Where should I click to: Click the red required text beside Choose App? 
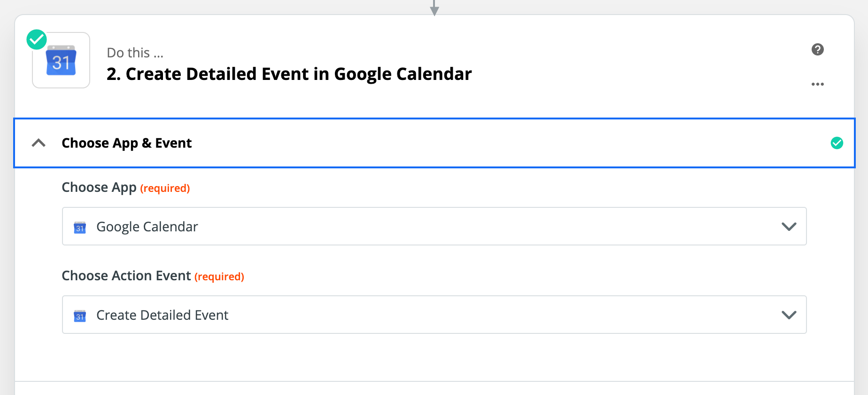coord(165,188)
